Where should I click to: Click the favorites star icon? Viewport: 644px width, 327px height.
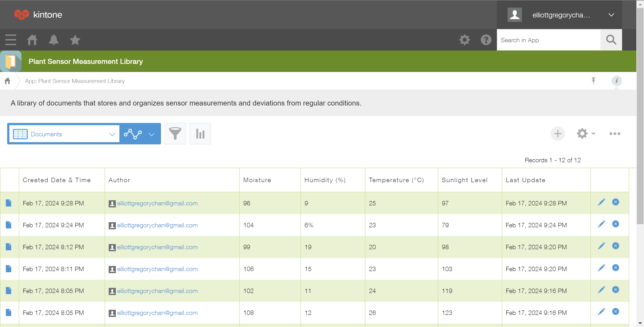click(75, 40)
